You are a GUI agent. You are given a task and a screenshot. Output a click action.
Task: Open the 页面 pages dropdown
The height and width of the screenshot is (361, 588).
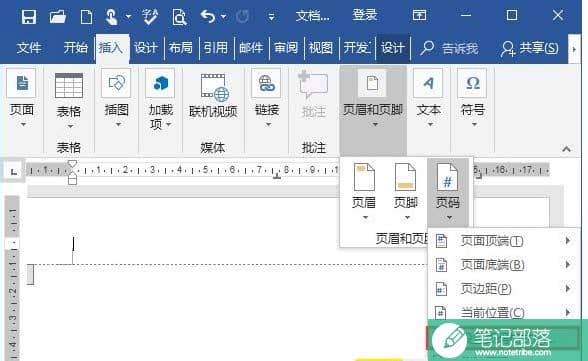click(x=22, y=98)
